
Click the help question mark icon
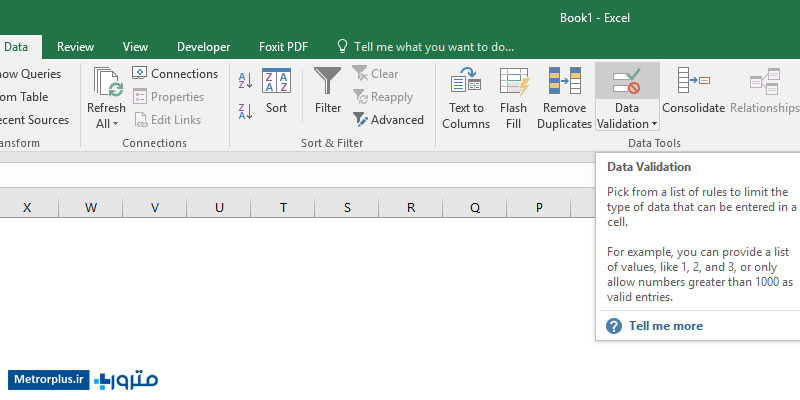[x=614, y=326]
